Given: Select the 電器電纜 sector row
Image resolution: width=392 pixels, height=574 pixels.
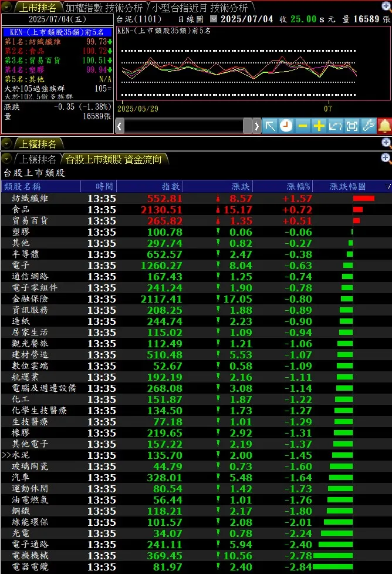Looking at the screenshot, I should click(x=196, y=567).
